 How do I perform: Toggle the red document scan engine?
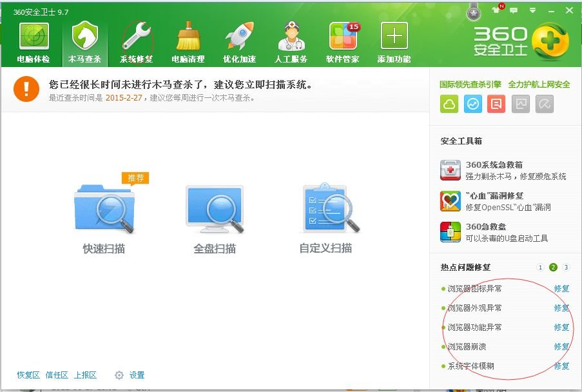pos(497,103)
